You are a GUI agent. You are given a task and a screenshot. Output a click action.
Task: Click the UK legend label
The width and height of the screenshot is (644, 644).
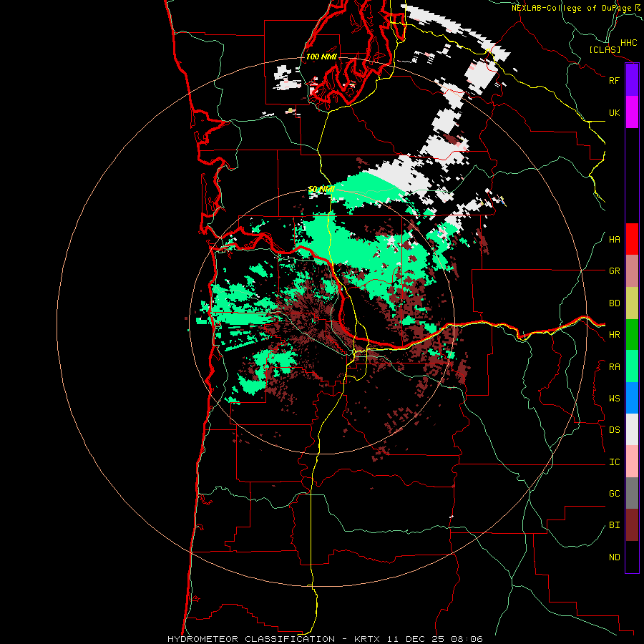[x=614, y=112]
